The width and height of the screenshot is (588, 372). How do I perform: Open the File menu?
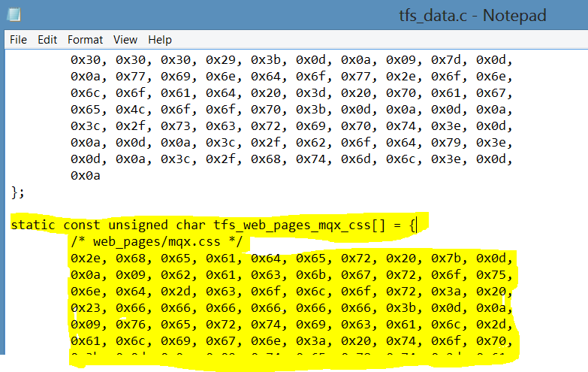[18, 40]
